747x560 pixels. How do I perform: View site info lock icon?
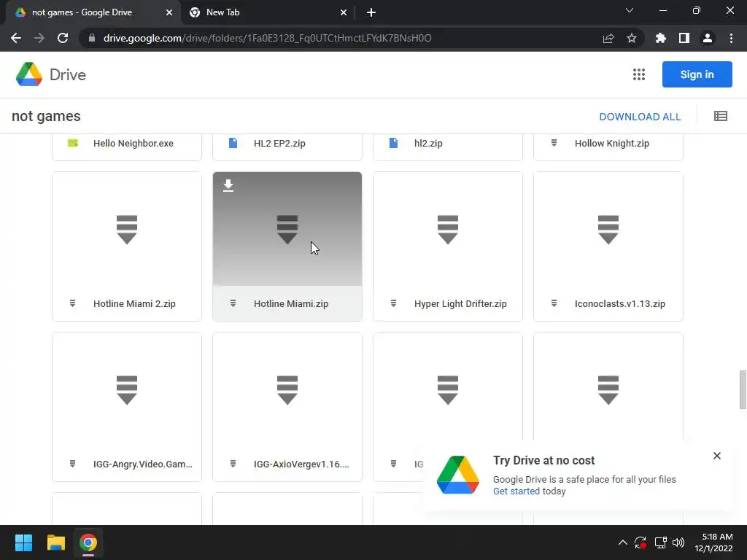92,38
